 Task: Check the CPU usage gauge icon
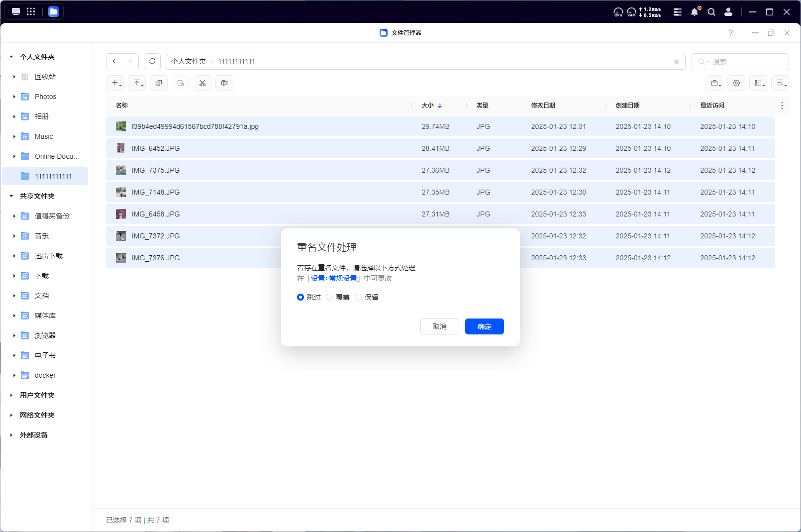(618, 12)
